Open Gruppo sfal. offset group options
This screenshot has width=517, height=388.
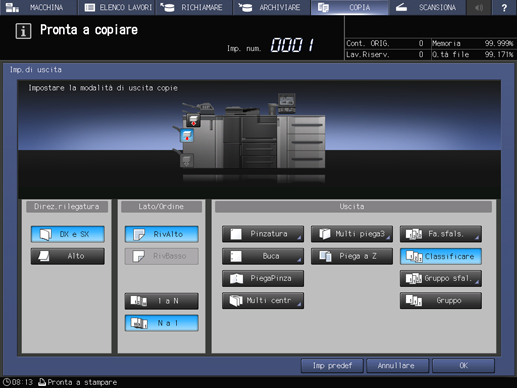pos(441,278)
